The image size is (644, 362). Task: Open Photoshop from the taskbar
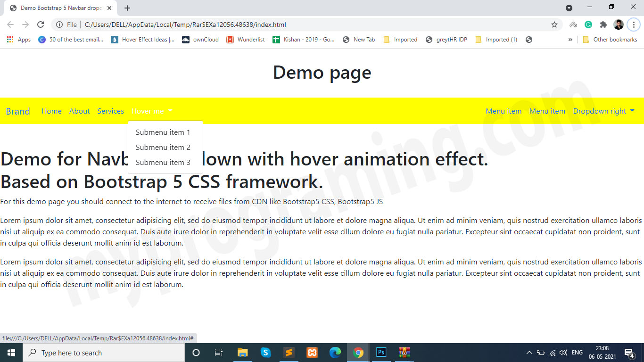click(381, 352)
